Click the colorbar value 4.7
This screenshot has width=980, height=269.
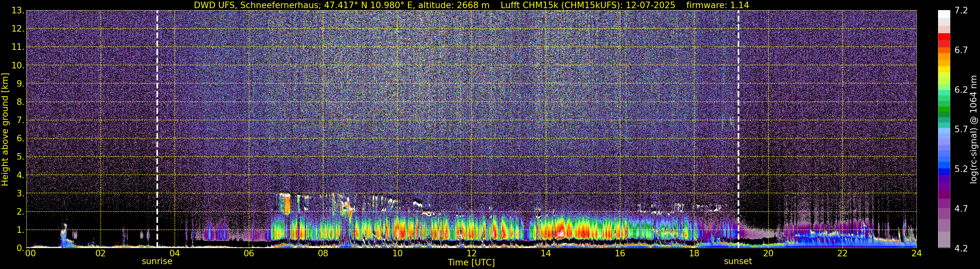tap(961, 209)
